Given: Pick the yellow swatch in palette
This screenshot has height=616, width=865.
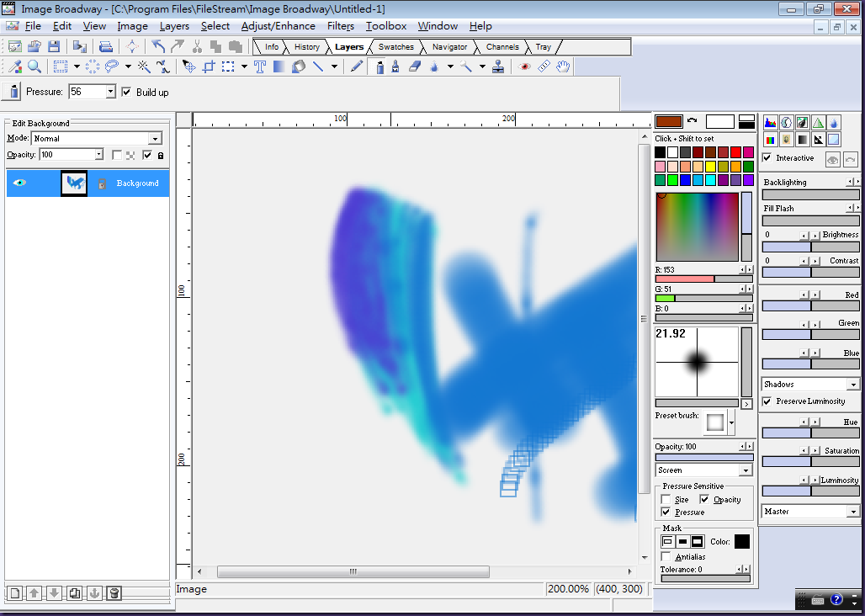Looking at the screenshot, I should pyautogui.click(x=710, y=166).
